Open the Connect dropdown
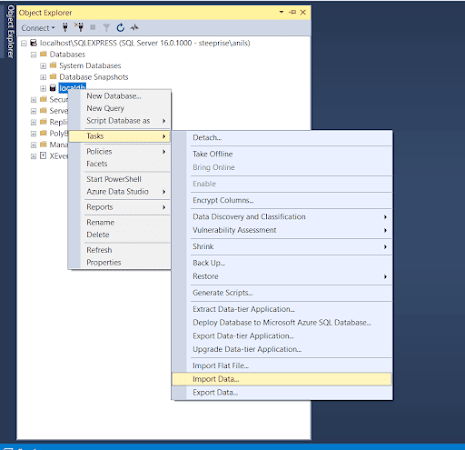Viewport: 465px width, 450px height. pos(38,28)
